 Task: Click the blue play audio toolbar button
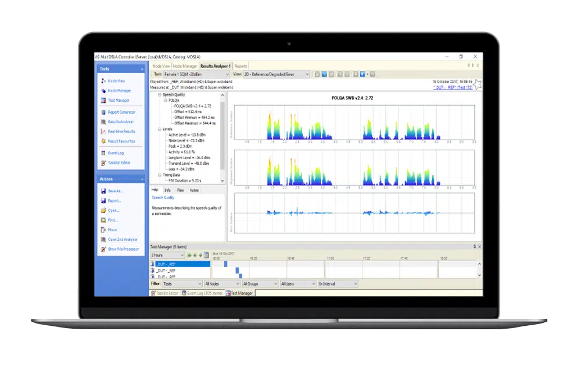click(363, 74)
